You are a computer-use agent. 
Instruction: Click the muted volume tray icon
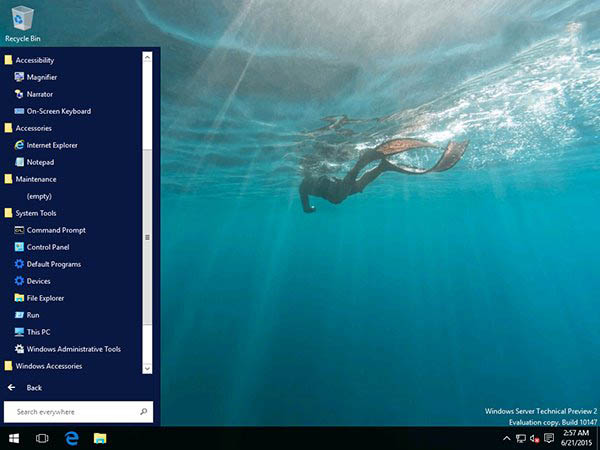tap(535, 438)
